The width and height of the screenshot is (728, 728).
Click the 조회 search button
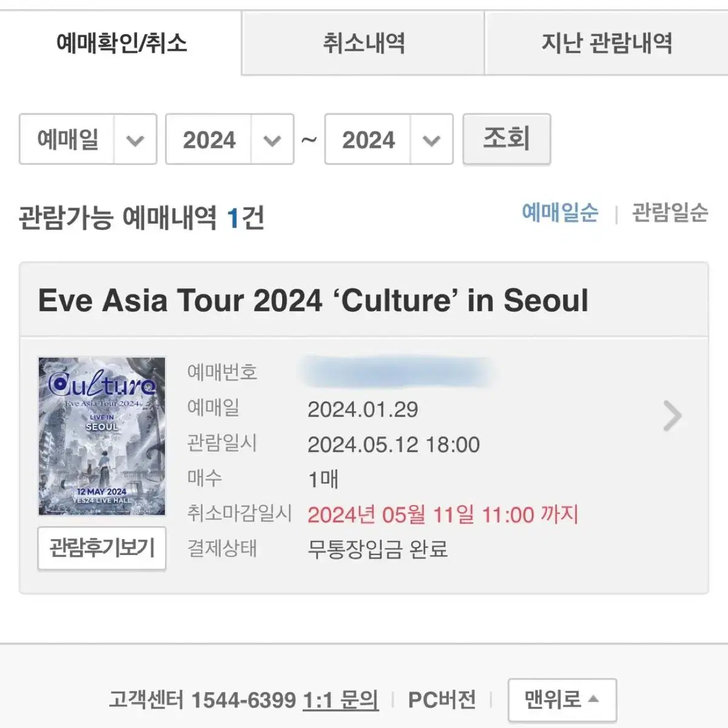(x=507, y=138)
